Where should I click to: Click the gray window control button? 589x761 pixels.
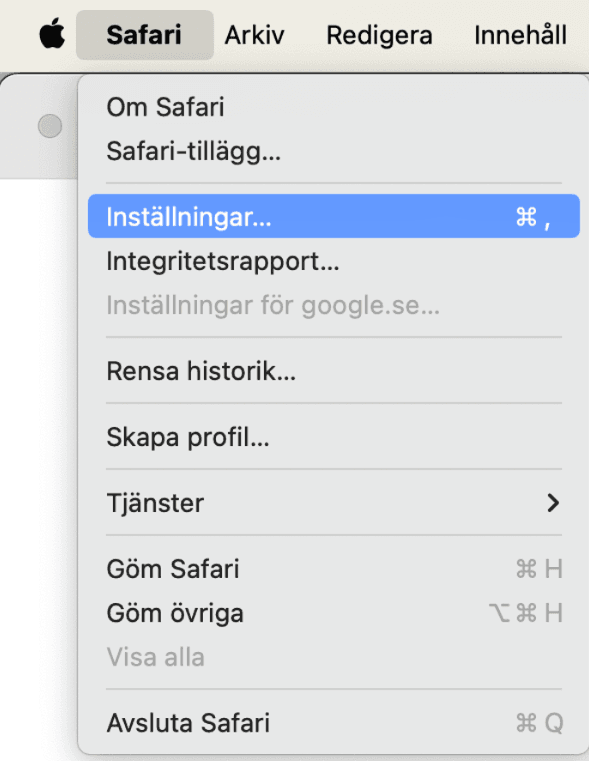click(x=50, y=126)
